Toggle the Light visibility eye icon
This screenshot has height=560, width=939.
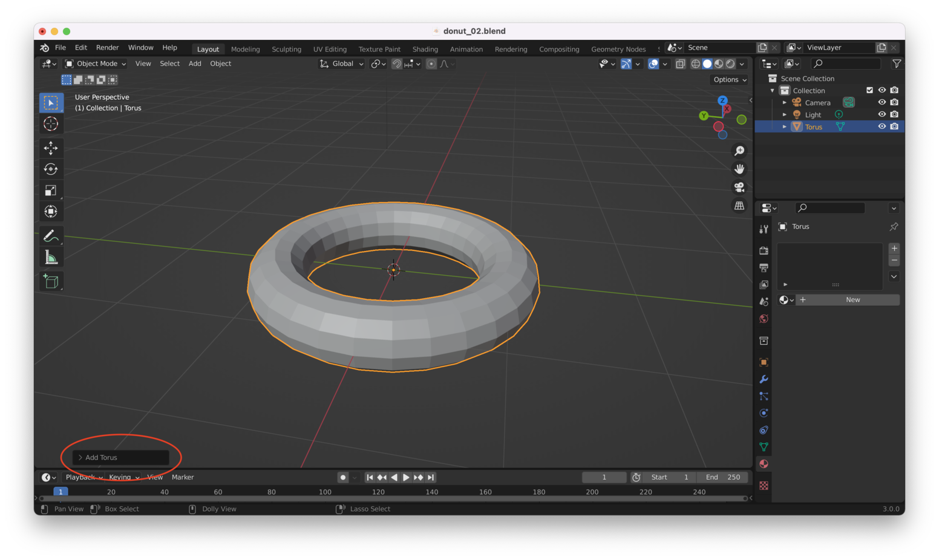click(882, 114)
